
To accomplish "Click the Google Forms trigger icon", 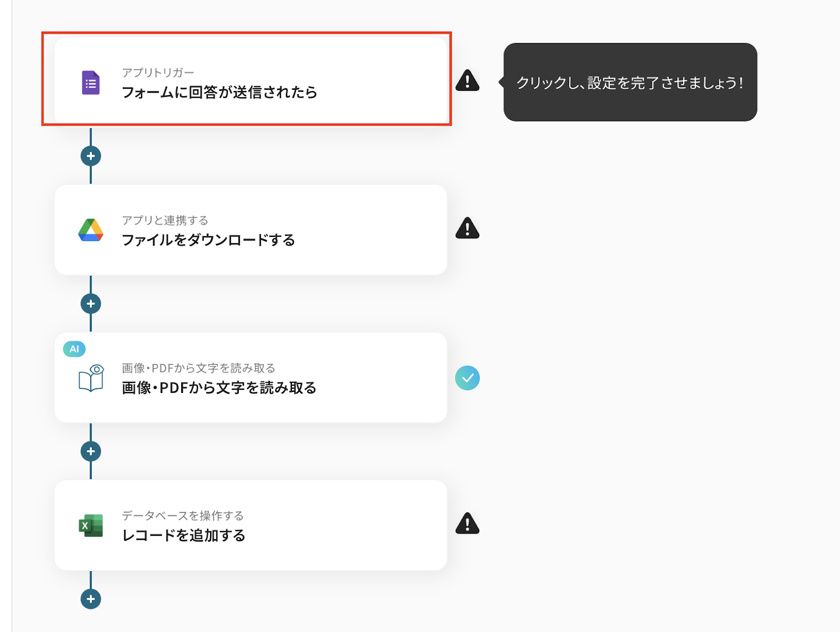I will (91, 83).
